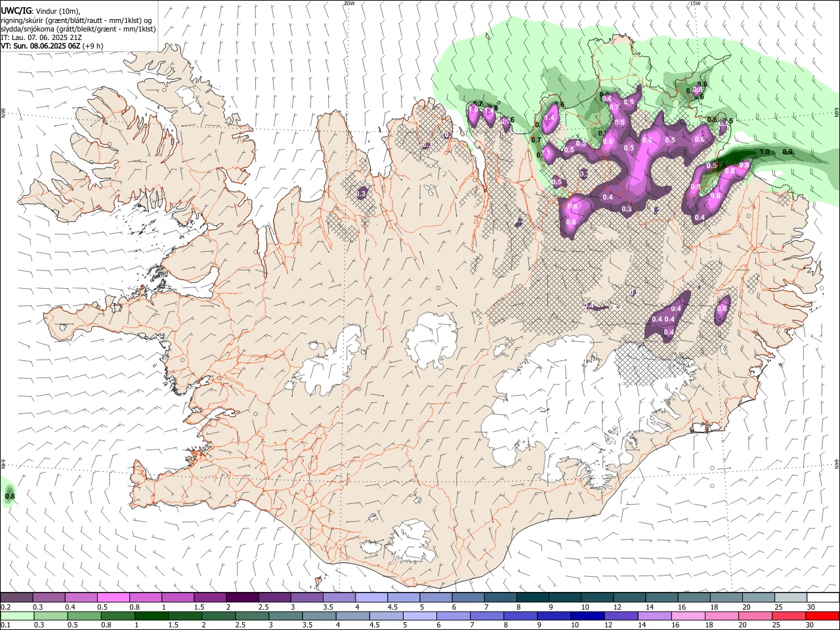Click the light pink rain swatch between 16 and 18
Image resolution: width=840 pixels, height=630 pixels.
[687, 616]
